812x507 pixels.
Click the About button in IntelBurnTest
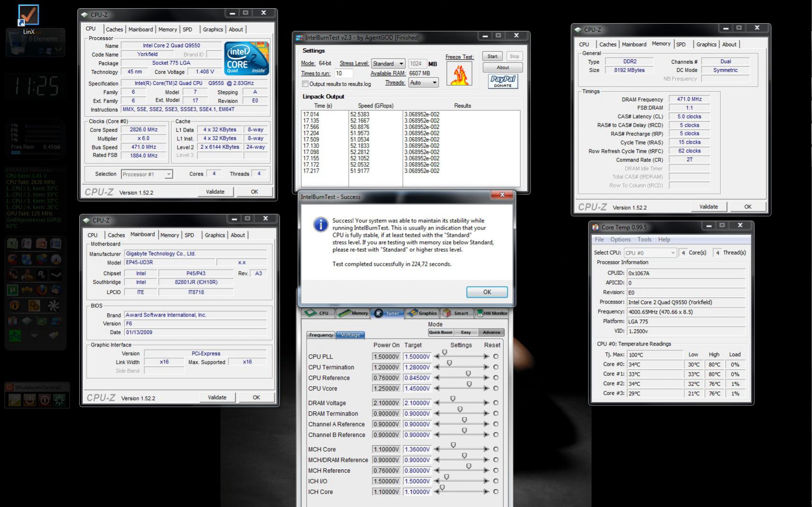(x=502, y=68)
